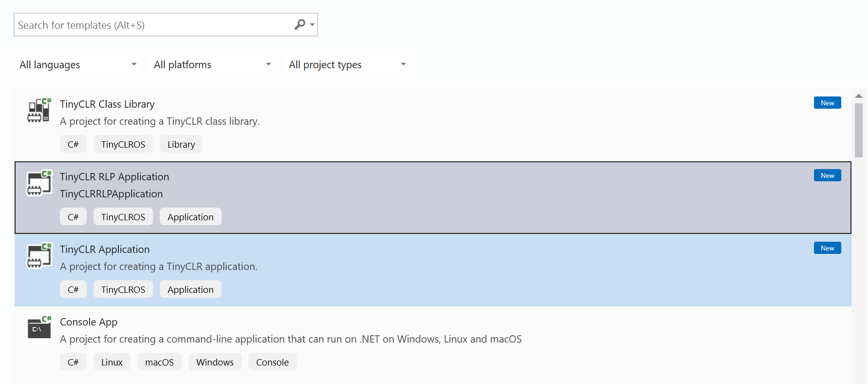This screenshot has width=868, height=384.
Task: Click the Console App command-line description text
Action: pos(291,339)
